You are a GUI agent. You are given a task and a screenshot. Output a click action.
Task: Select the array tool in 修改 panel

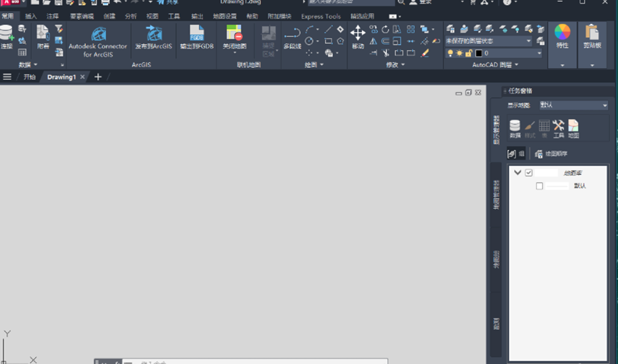(411, 30)
